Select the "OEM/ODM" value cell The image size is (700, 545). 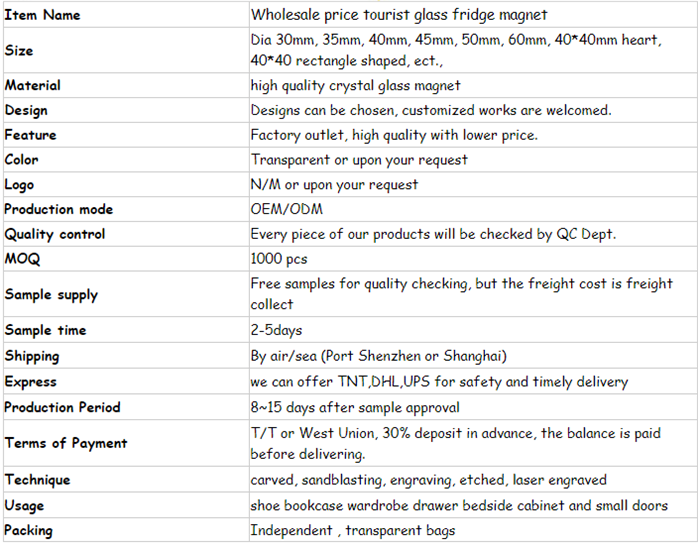click(x=287, y=209)
